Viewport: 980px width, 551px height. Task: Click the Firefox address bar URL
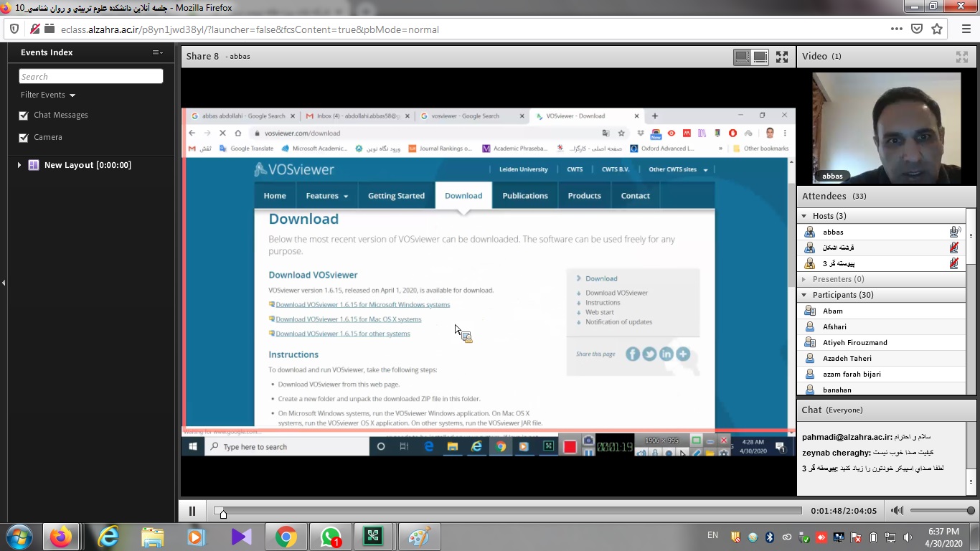250,29
